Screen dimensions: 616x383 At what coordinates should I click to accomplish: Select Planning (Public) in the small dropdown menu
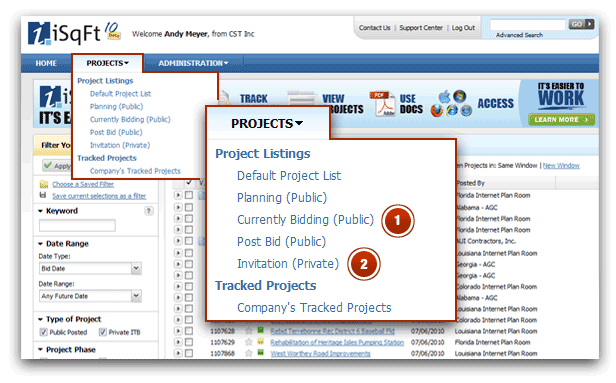click(x=116, y=107)
